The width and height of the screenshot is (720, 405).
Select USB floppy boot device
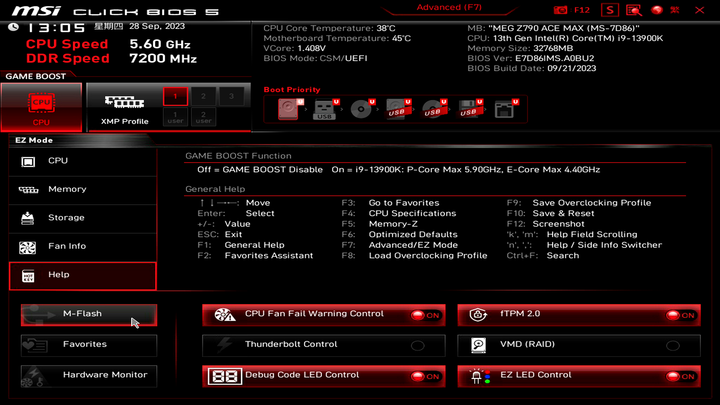click(470, 109)
